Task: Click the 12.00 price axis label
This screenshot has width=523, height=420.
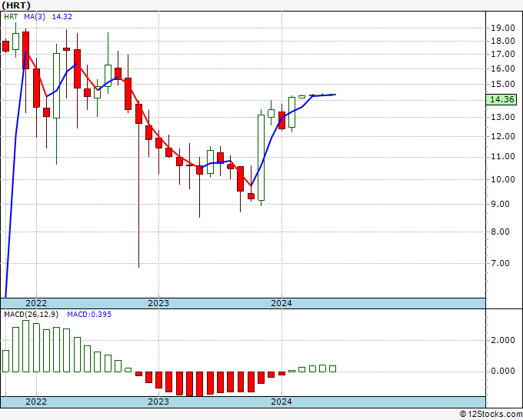Action: pyautogui.click(x=503, y=136)
